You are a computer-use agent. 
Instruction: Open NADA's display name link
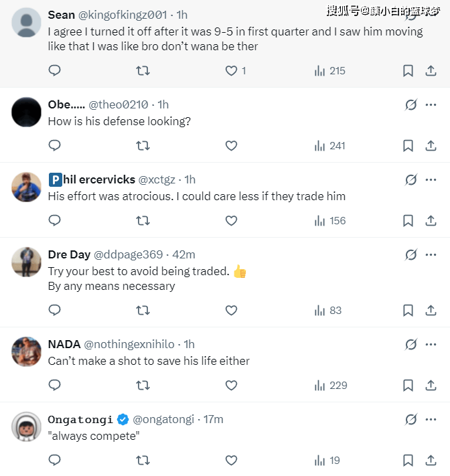64,344
